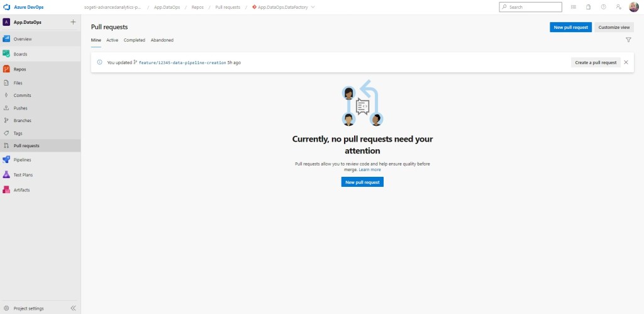Image resolution: width=644 pixels, height=314 pixels.
Task: Follow the Learn more link
Action: (x=370, y=169)
